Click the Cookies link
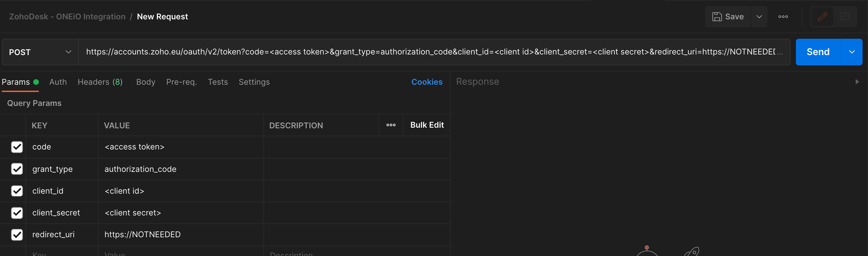The width and height of the screenshot is (868, 256). 427,82
